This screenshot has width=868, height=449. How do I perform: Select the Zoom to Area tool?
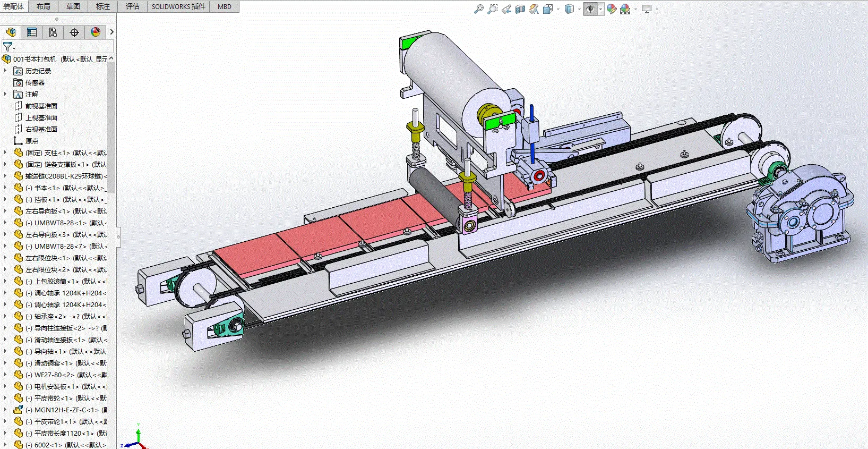tap(492, 9)
